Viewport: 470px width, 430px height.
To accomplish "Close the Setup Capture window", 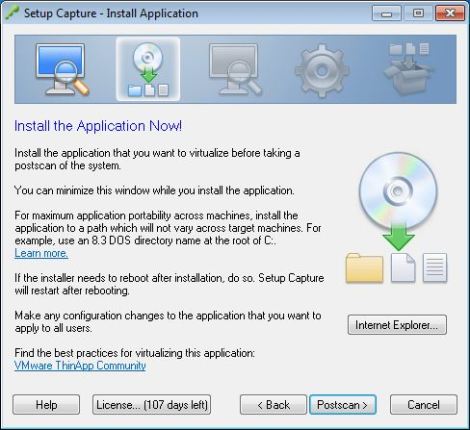I will tap(450, 13).
